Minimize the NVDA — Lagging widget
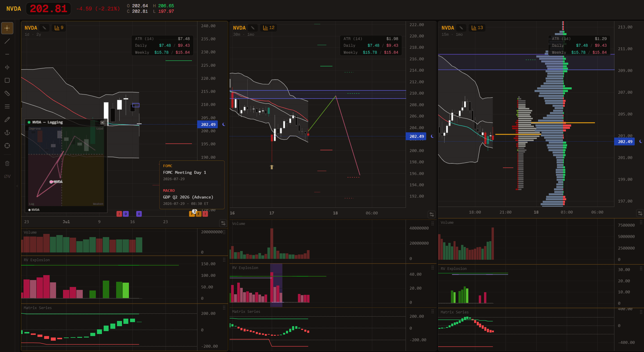 (x=102, y=122)
